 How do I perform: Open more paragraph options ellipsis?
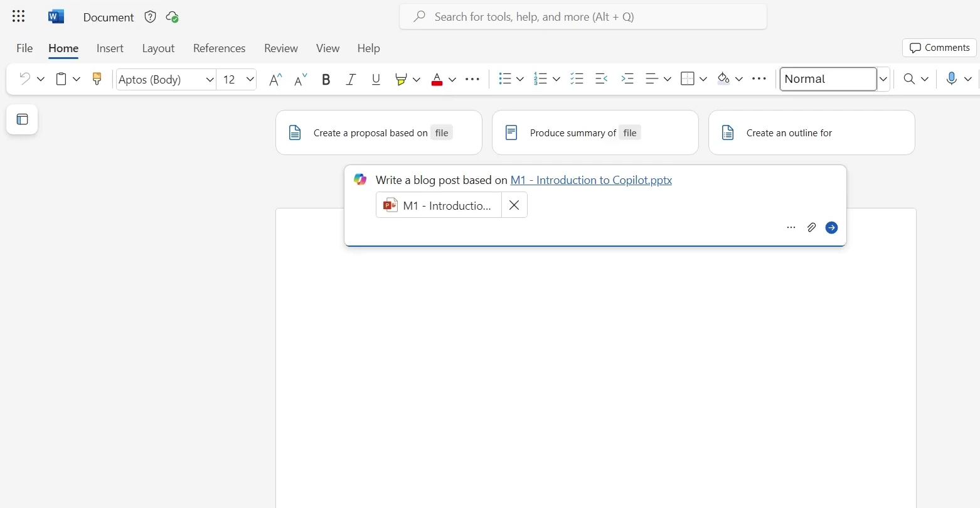click(x=759, y=79)
